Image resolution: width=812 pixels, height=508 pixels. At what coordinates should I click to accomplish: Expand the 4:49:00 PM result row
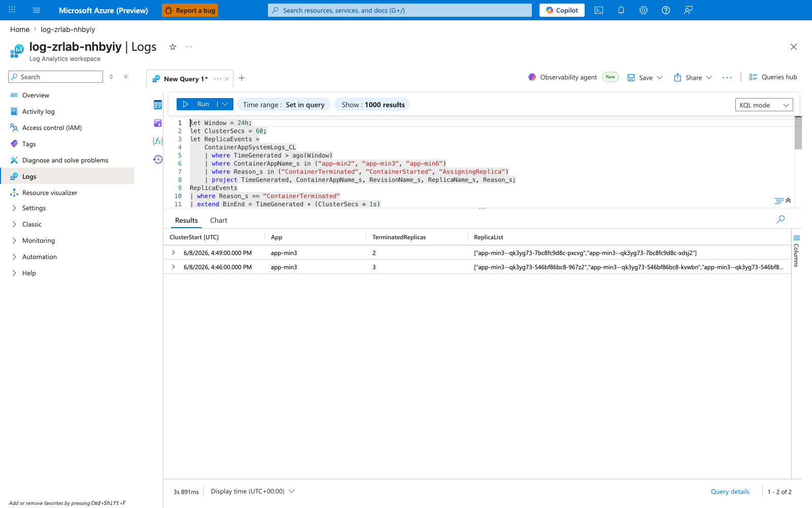point(174,252)
